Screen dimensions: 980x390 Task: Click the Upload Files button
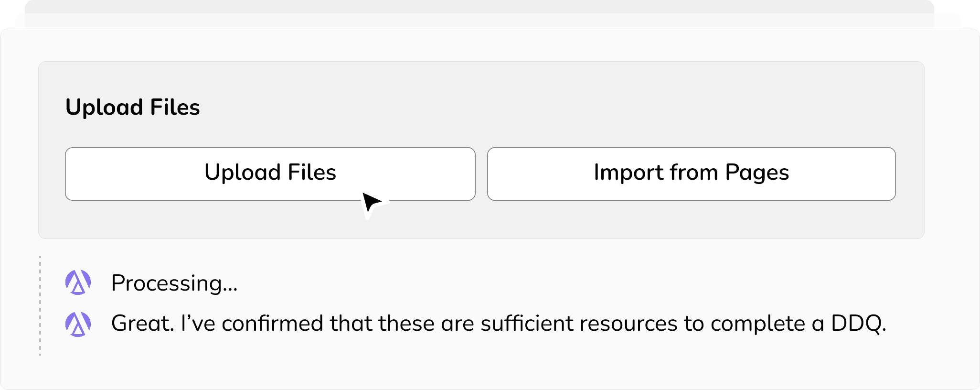pyautogui.click(x=270, y=173)
